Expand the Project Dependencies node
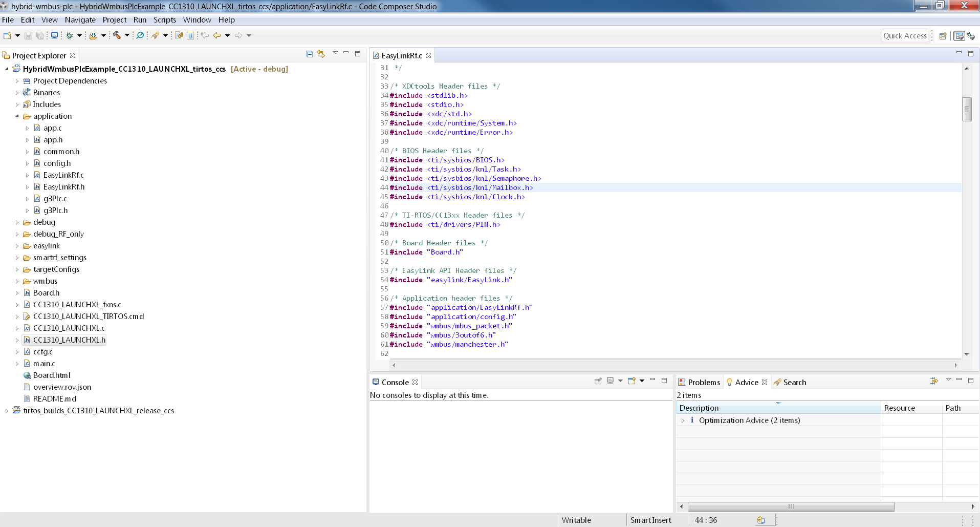Viewport: 980px width, 527px height. (x=16, y=80)
